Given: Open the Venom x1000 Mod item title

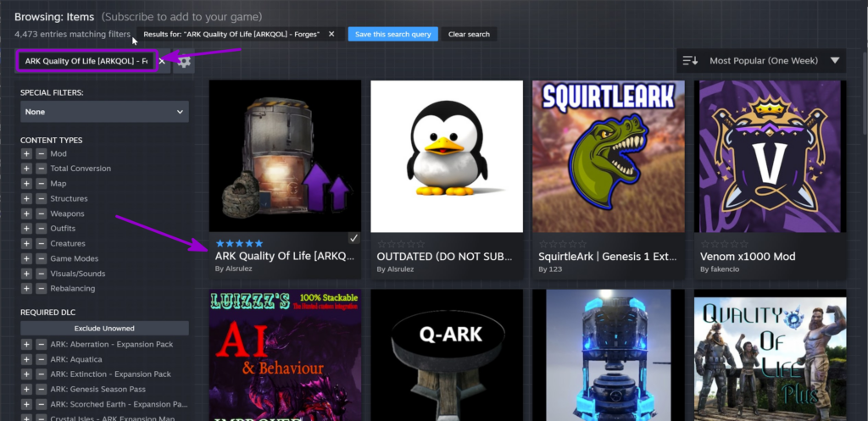Looking at the screenshot, I should click(x=748, y=256).
